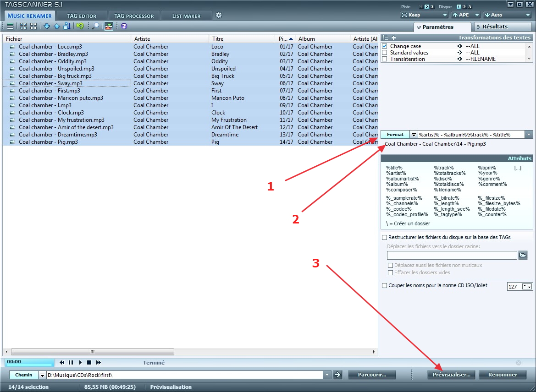Open the APE tag dropdown
The height and width of the screenshot is (392, 536).
[465, 15]
